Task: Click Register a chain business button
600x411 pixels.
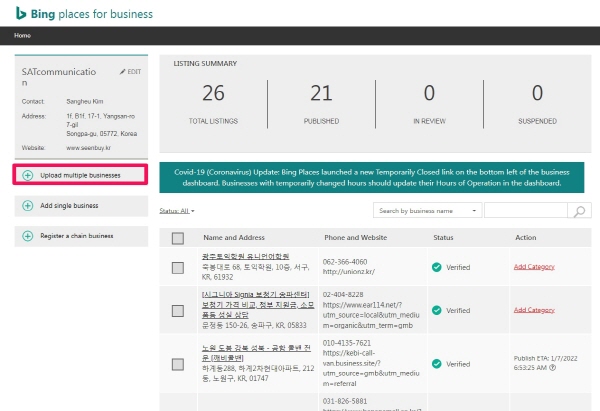Action: point(81,236)
